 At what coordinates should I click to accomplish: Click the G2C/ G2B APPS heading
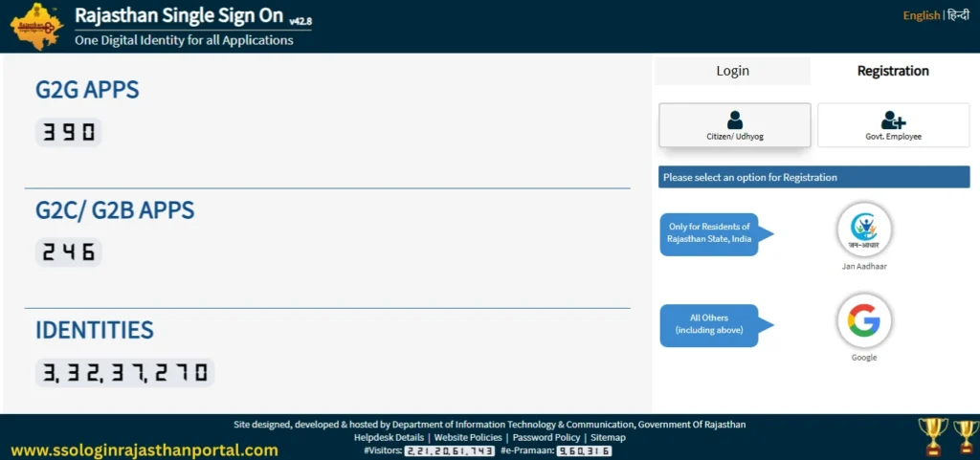pos(115,210)
